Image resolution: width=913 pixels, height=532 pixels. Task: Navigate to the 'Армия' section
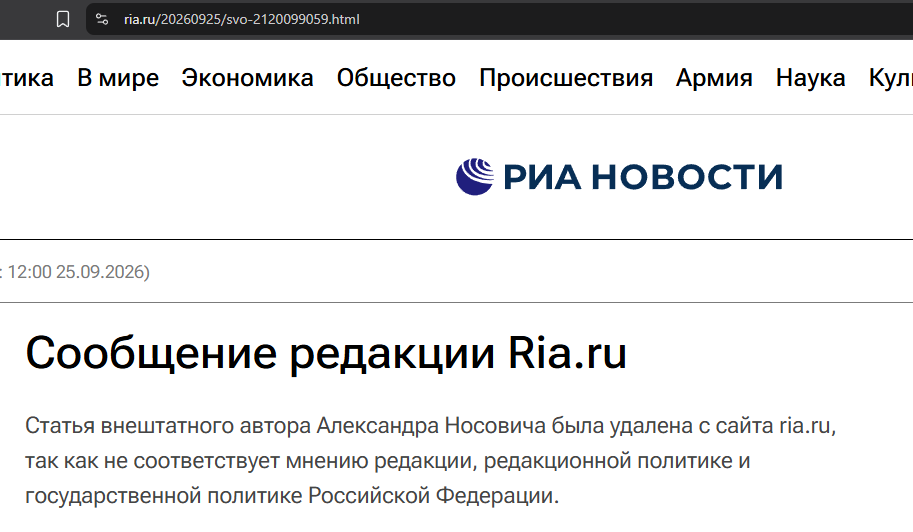tap(714, 77)
